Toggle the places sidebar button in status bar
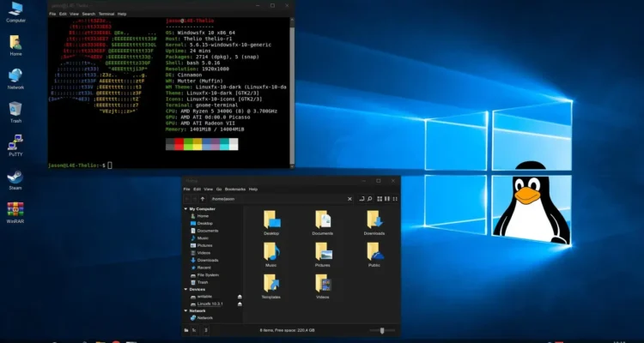The image size is (644, 343). (188, 329)
